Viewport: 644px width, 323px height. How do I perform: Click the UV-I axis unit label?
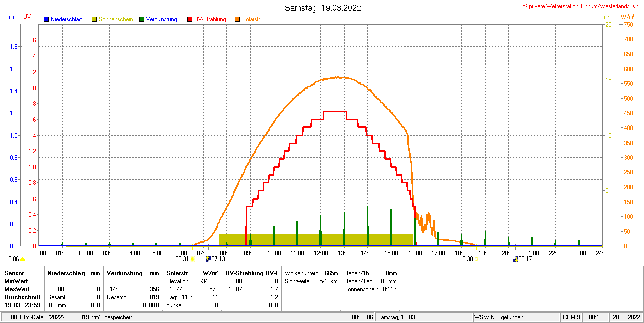tap(28, 17)
